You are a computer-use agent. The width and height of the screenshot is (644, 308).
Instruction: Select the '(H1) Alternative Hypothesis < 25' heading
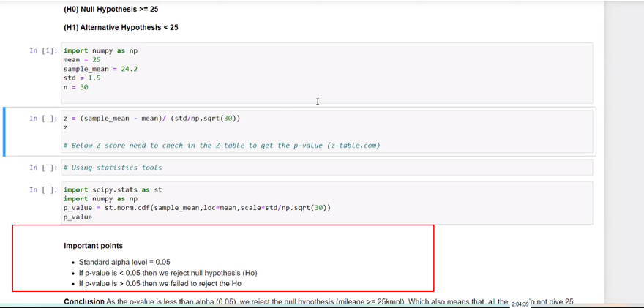click(x=121, y=28)
